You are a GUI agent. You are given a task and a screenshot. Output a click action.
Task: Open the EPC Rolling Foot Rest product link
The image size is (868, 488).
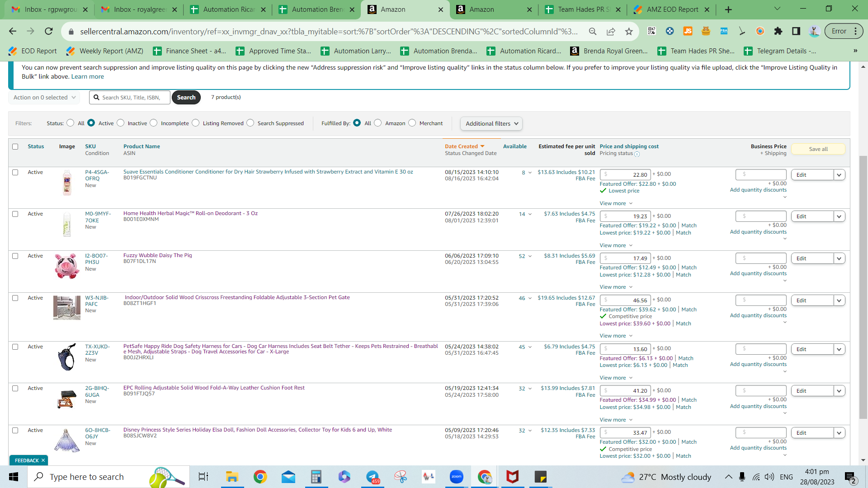[x=214, y=388]
